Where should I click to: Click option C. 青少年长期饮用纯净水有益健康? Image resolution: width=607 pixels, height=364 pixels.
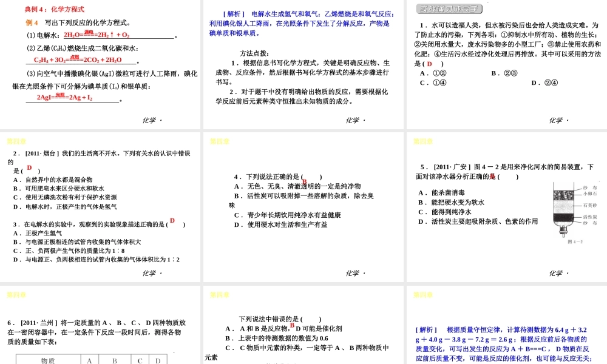[288, 215]
